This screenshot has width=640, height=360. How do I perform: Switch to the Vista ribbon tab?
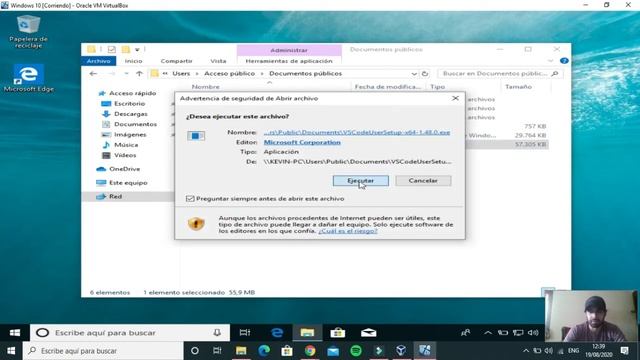[218, 61]
